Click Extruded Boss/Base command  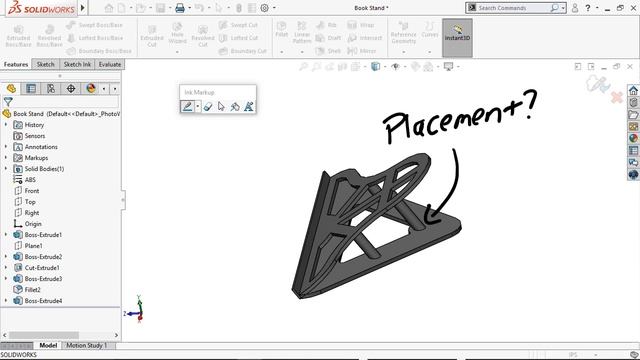pyautogui.click(x=18, y=36)
